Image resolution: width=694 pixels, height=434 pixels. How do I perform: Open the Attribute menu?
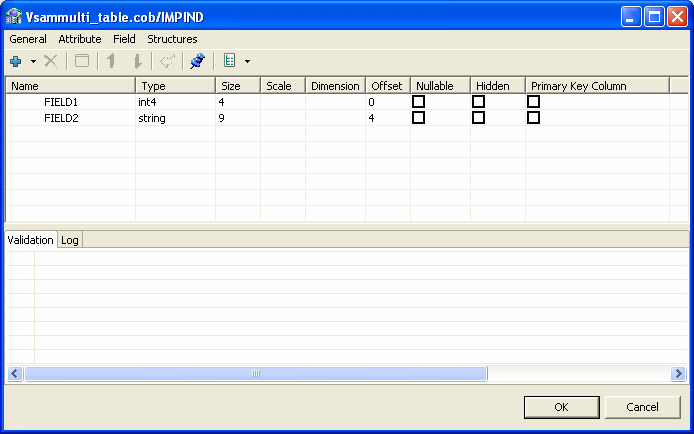(80, 39)
